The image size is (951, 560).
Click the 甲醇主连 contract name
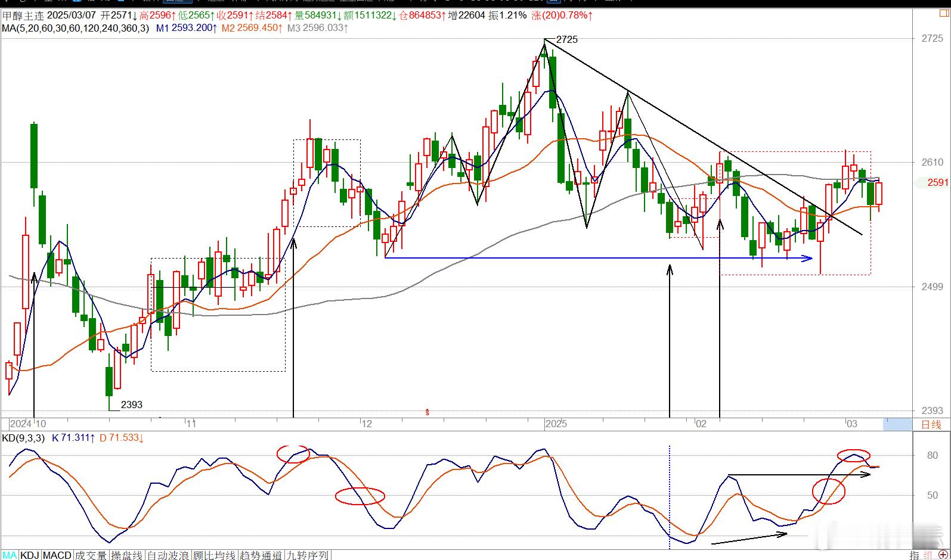23,15
